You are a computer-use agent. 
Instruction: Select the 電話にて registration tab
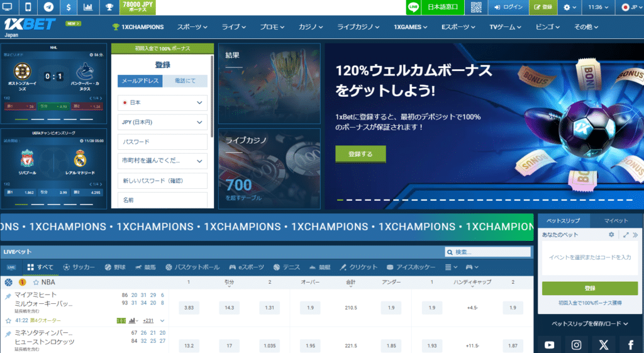[x=186, y=81]
